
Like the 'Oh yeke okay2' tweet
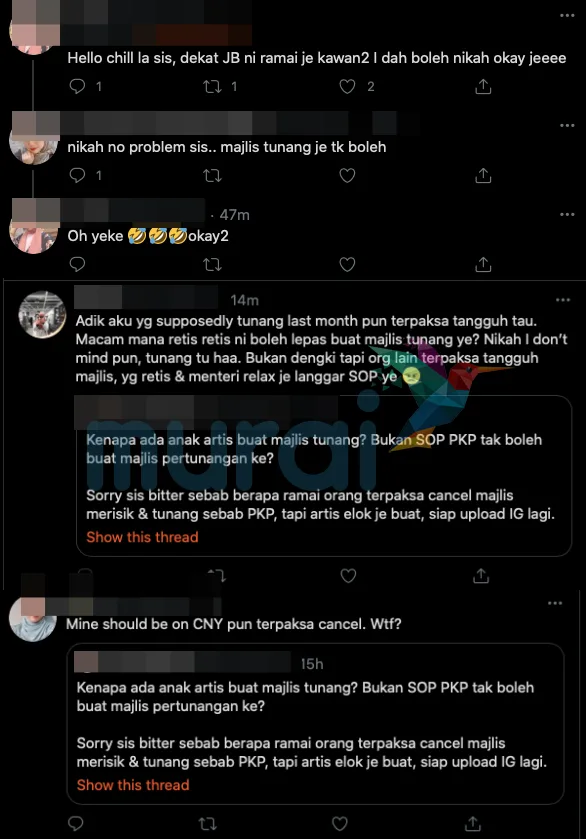click(x=347, y=264)
